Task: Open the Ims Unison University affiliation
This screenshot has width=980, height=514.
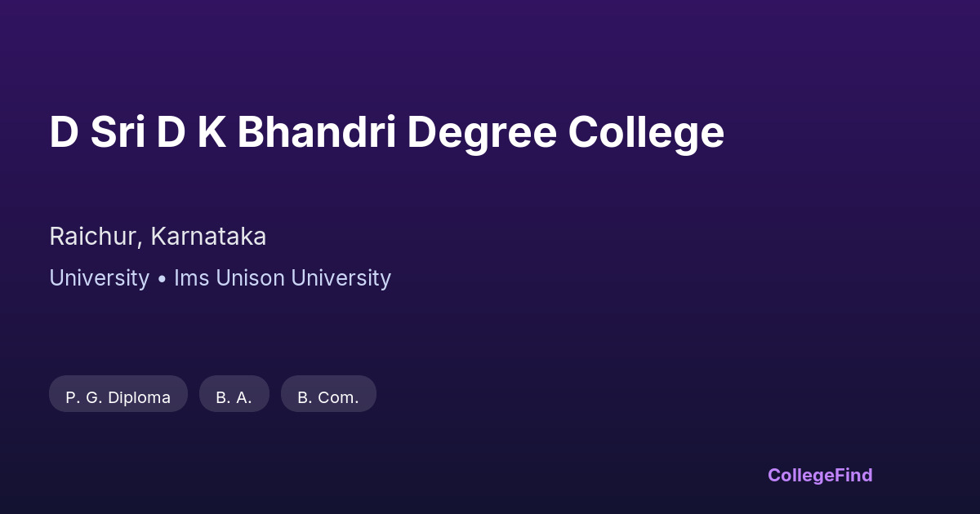Action: [x=283, y=278]
